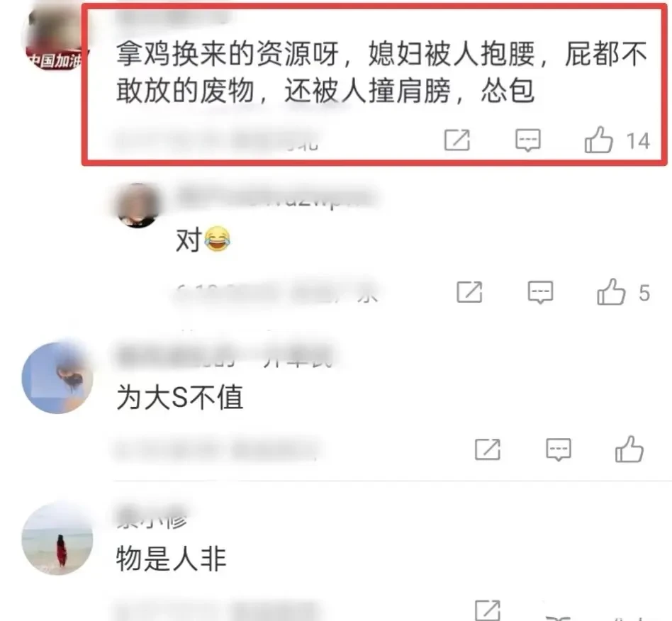
Task: Reply to the '为大S不值' comment
Action: [x=558, y=449]
